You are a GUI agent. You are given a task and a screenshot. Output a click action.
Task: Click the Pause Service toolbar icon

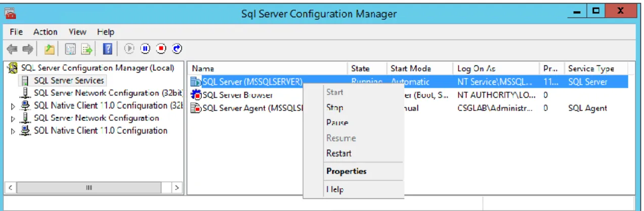(145, 49)
